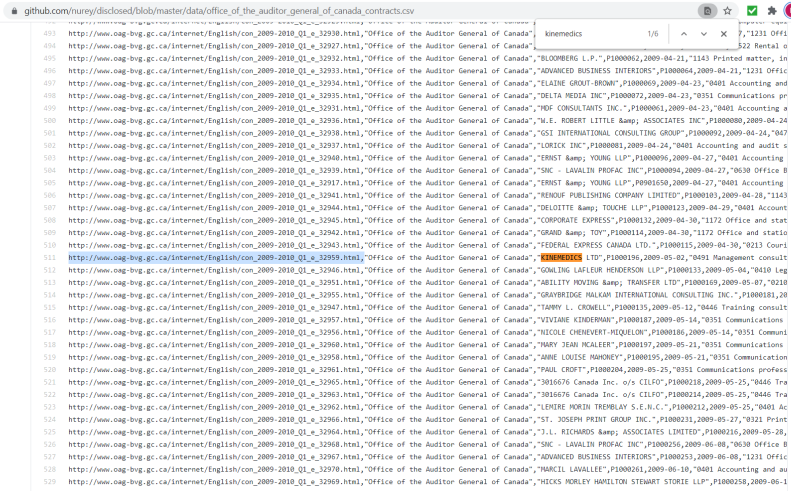791x491 pixels.
Task: Select line number 511
Action: tap(49, 257)
